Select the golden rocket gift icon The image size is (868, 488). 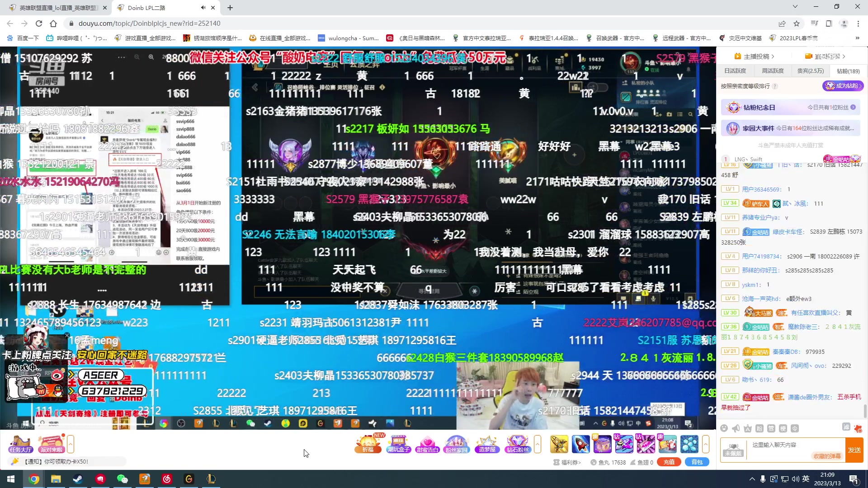click(x=559, y=444)
